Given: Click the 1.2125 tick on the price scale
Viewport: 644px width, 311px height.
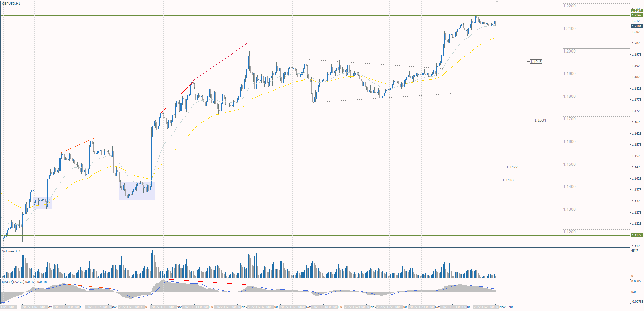Looking at the screenshot, I should click(637, 21).
